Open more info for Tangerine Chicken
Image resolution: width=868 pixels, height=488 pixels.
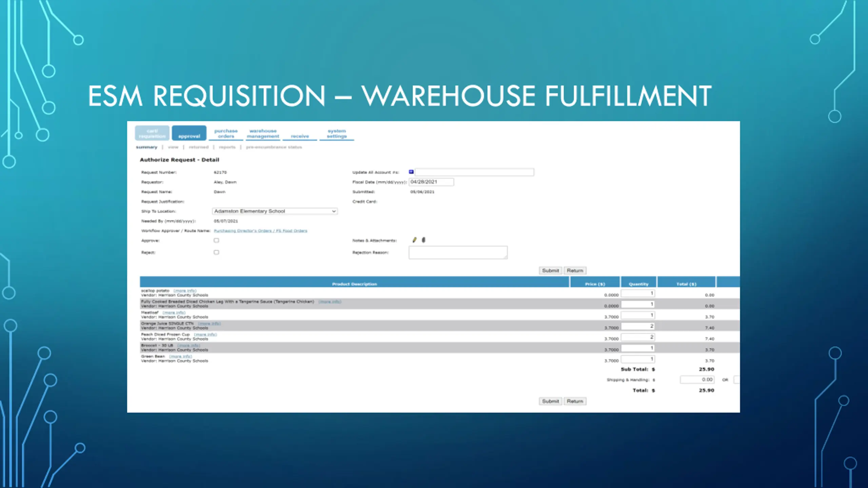click(x=330, y=302)
